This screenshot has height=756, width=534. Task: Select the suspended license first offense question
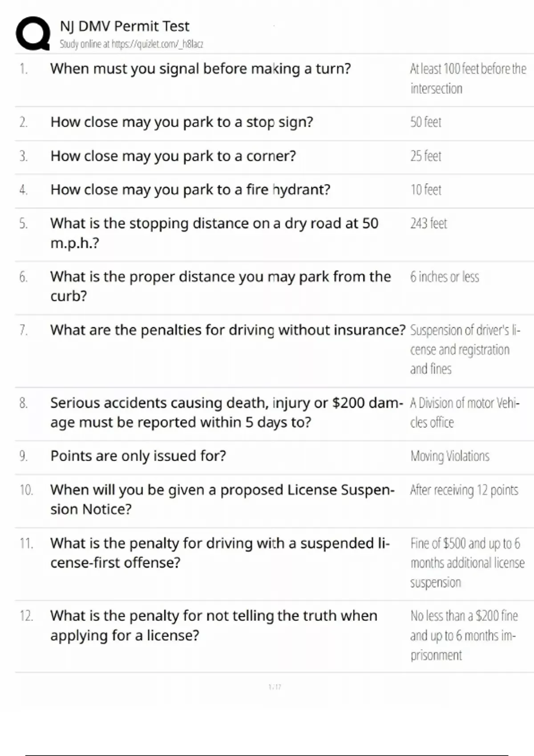tap(220, 553)
